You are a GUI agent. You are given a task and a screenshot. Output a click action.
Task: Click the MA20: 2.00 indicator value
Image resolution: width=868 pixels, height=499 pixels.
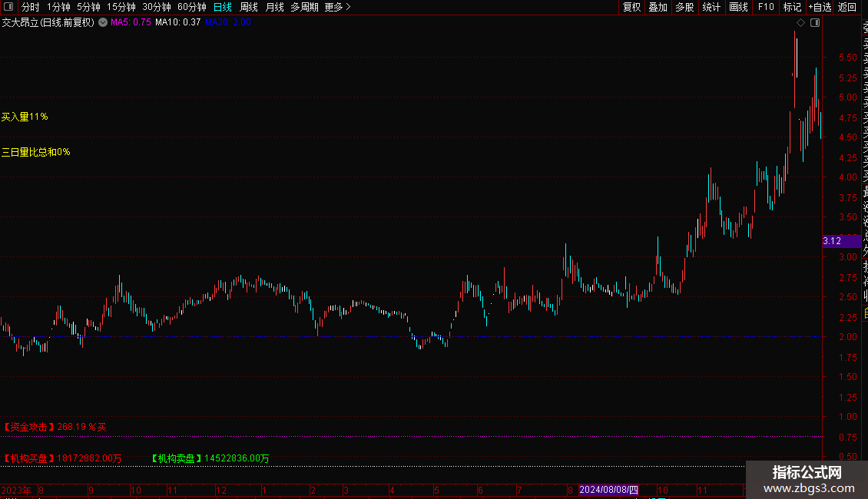click(x=227, y=22)
